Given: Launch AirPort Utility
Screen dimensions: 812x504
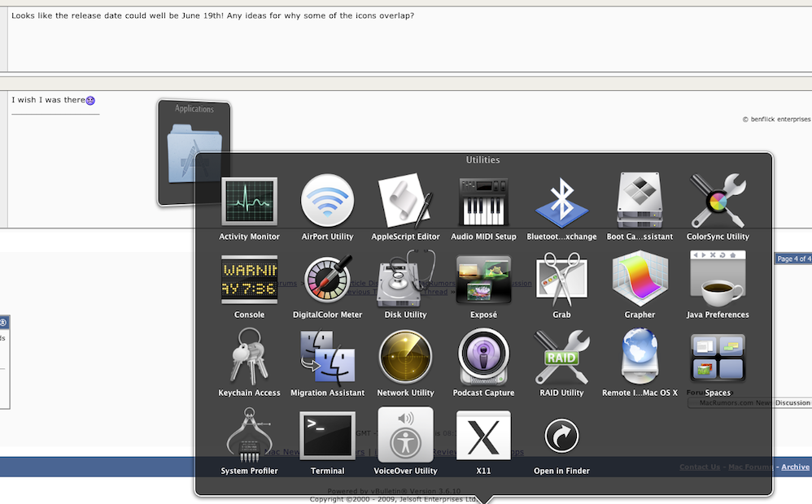Looking at the screenshot, I should click(327, 202).
